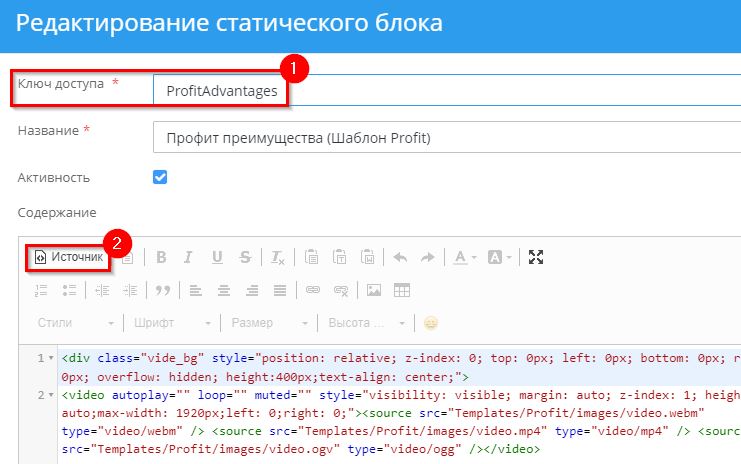
Task: Click the blockquote icon
Action: pos(161,290)
